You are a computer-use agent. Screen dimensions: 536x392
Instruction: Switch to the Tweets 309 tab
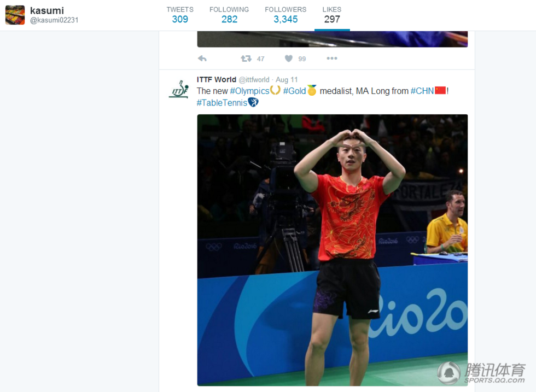coord(180,15)
